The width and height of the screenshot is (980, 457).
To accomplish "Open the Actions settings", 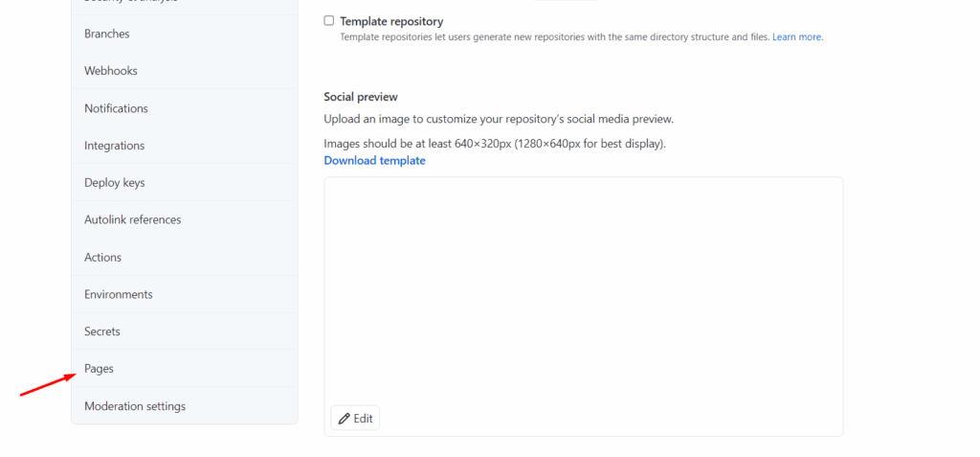I will click(185, 258).
